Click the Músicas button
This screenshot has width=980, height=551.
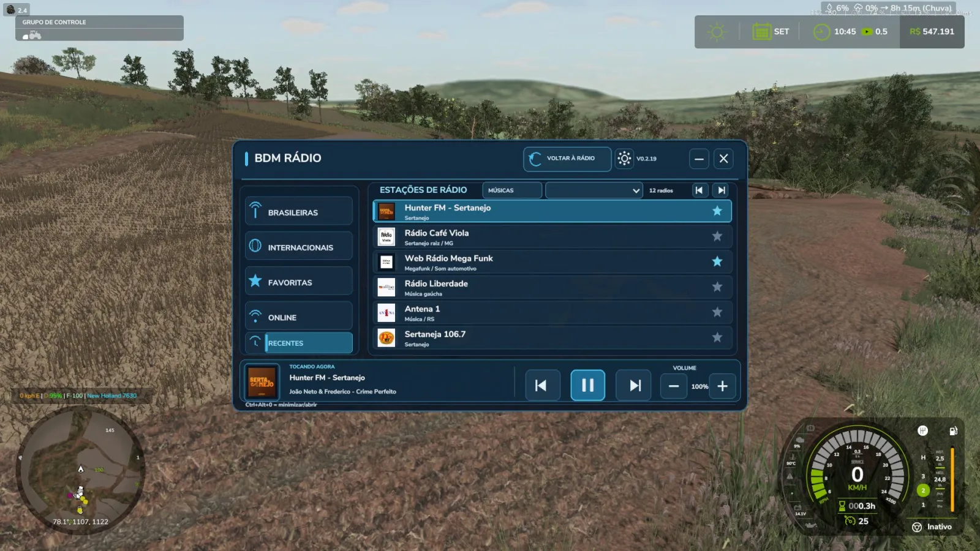pos(512,190)
